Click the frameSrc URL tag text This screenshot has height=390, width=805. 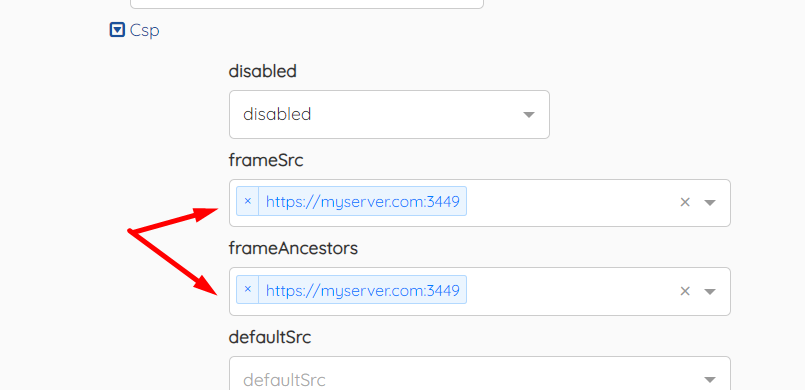coord(362,202)
